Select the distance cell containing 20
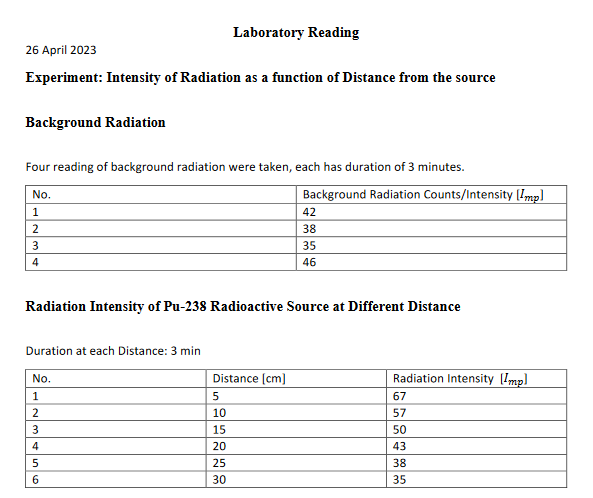593x498 pixels. (x=296, y=446)
